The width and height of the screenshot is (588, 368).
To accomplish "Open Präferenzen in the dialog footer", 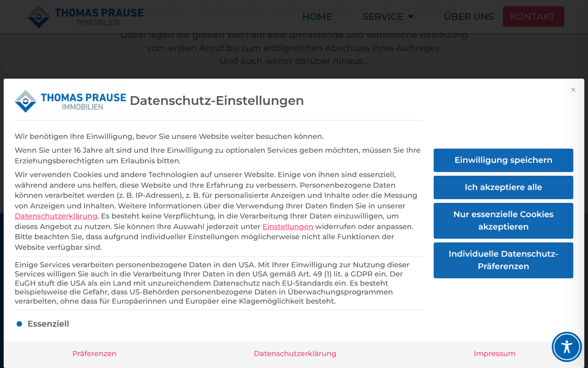I will (94, 354).
